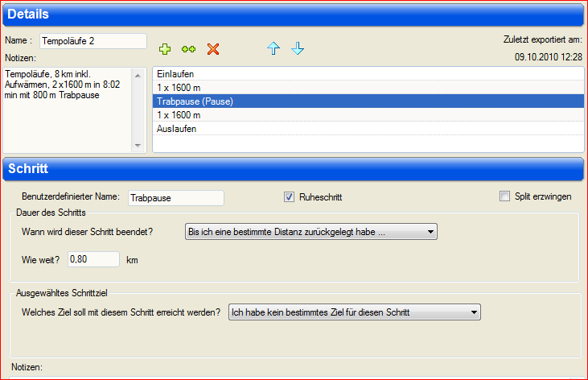Select the first 1 x 1600 m step
588x380 pixels.
pos(368,87)
